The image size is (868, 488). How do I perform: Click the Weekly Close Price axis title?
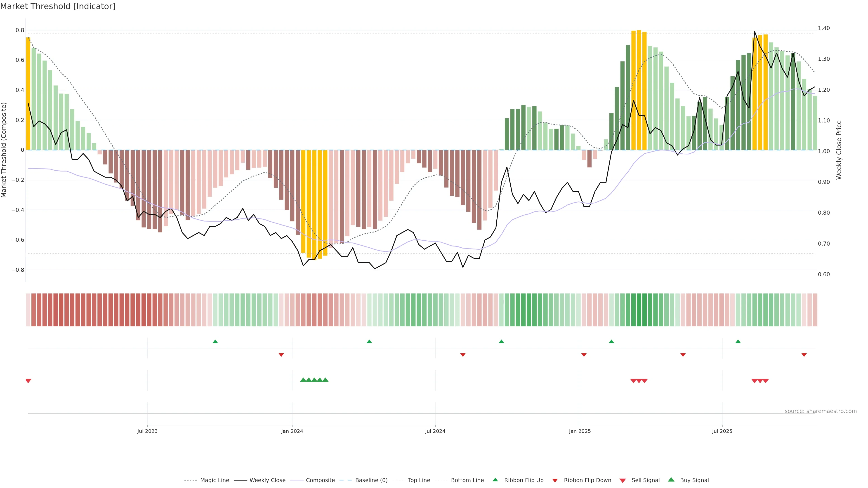[839, 150]
